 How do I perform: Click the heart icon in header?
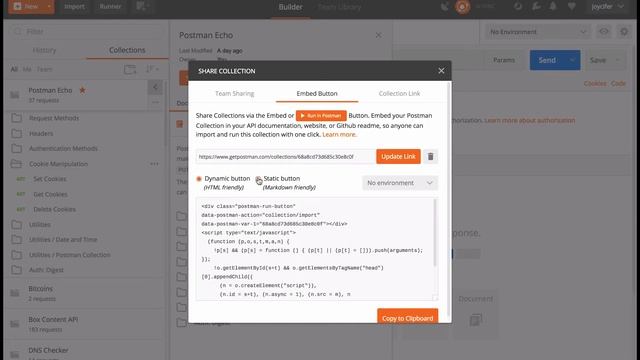tap(571, 7)
